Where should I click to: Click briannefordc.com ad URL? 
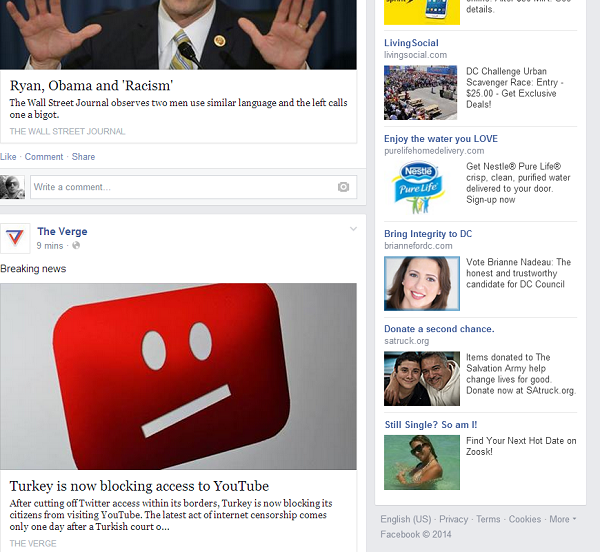point(418,246)
